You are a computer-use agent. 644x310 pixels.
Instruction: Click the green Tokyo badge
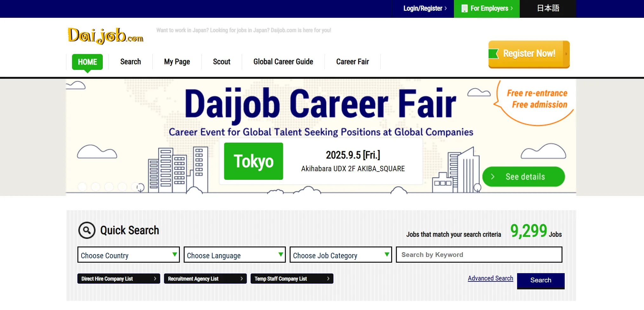[253, 161]
